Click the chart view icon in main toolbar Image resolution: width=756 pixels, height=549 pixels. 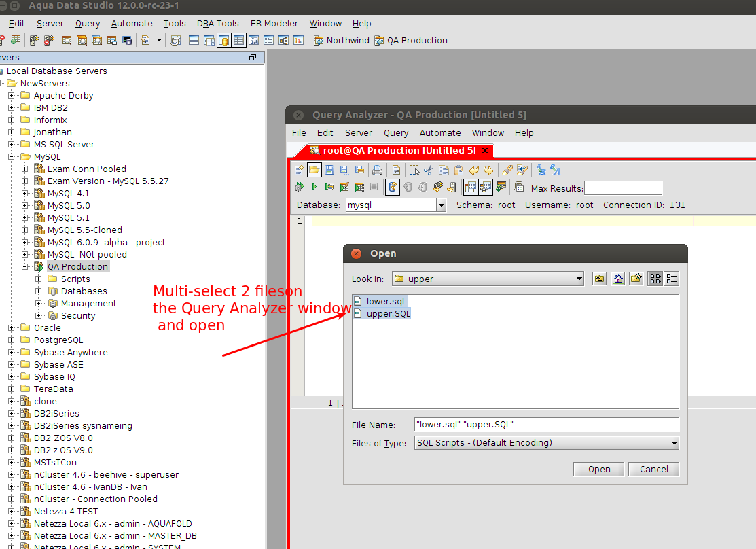[x=298, y=41]
